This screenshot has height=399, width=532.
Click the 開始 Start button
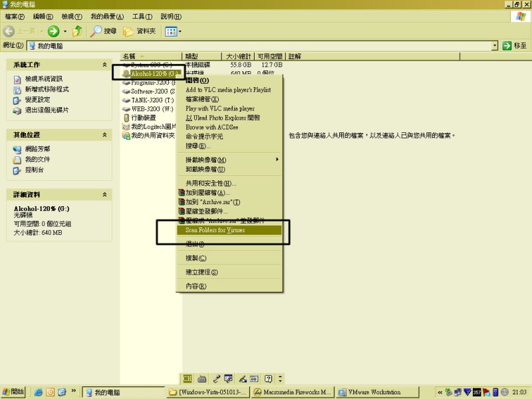(13, 392)
